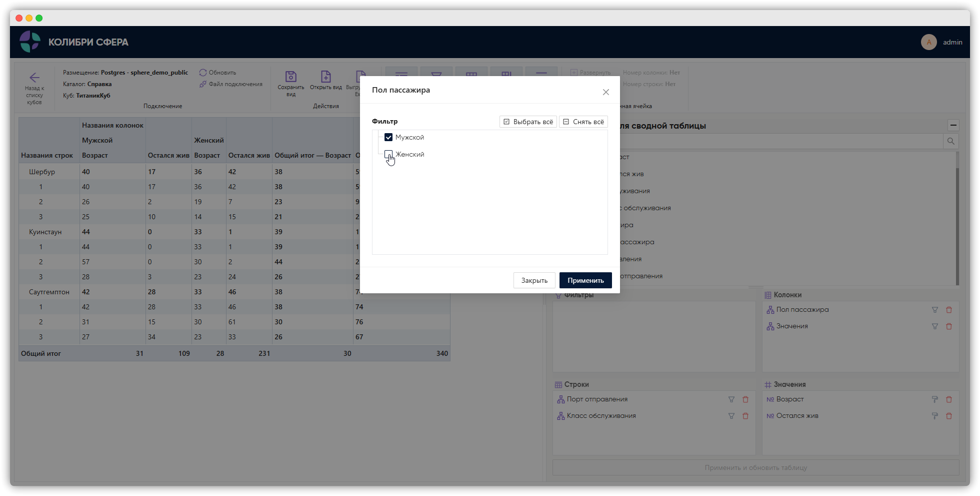Click the Саутгемптон row header

coord(49,292)
